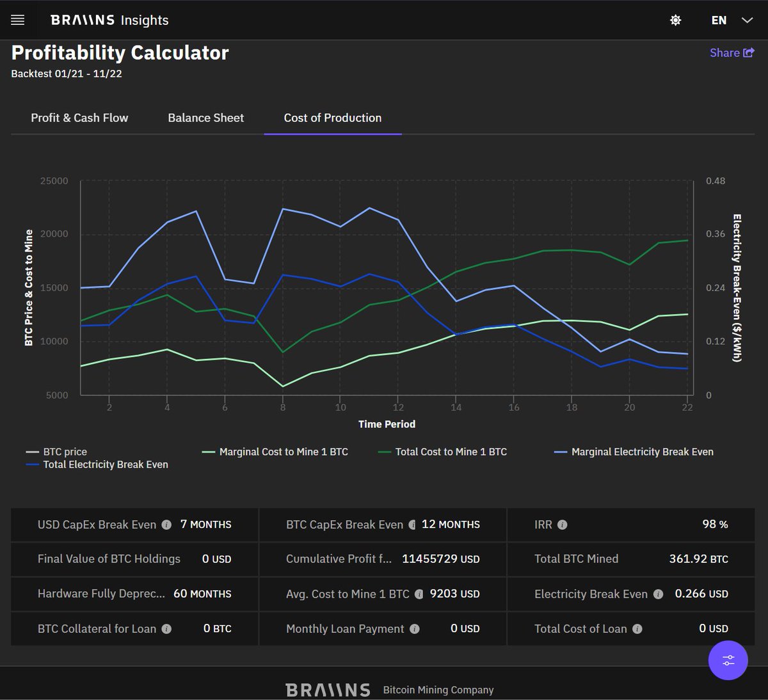Viewport: 768px width, 700px height.
Task: Click the '60 MONTHS' depreciation value
Action: 202,594
